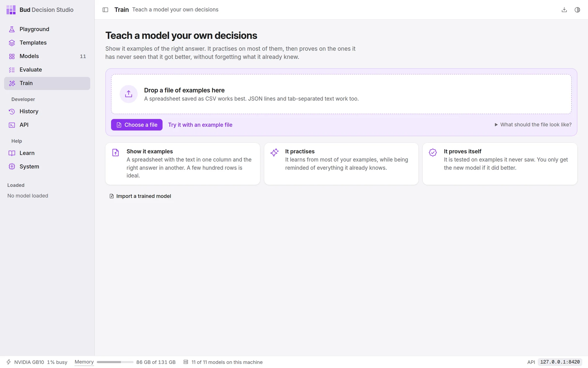Go to the Templates section
588x368 pixels.
(x=47, y=43)
